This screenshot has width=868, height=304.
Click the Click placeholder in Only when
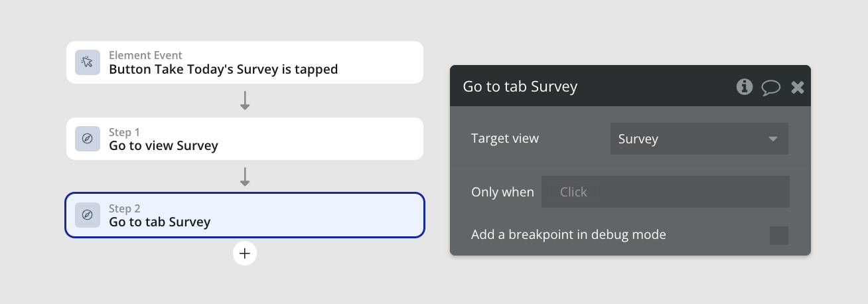coord(573,192)
